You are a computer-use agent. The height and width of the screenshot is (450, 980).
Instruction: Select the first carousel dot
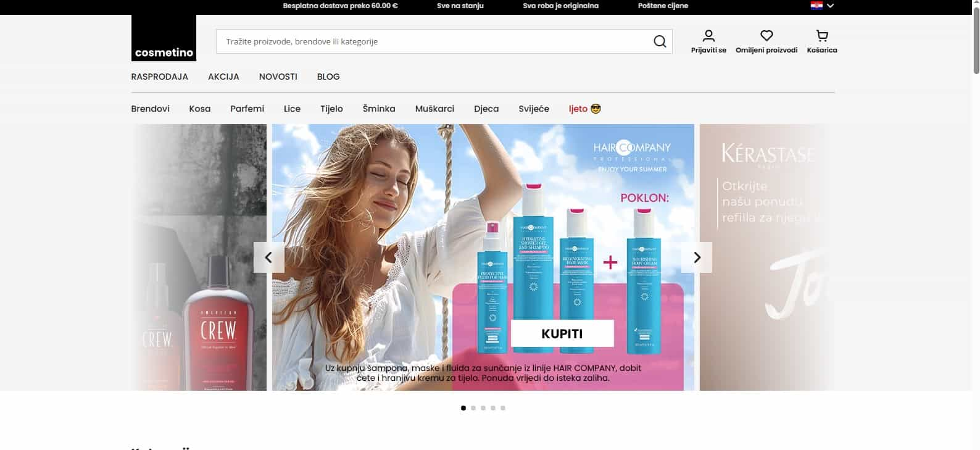[x=463, y=408]
